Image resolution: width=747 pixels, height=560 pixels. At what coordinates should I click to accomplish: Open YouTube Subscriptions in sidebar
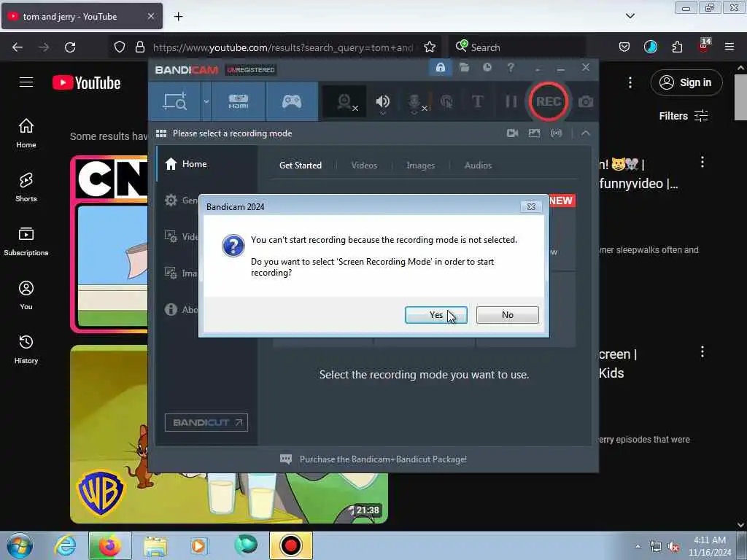point(26,241)
